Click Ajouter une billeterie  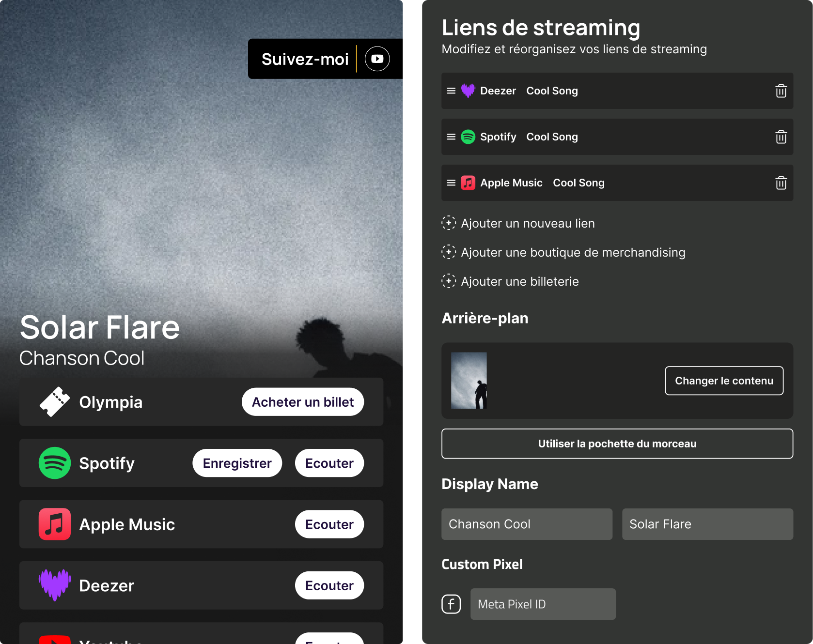(520, 281)
